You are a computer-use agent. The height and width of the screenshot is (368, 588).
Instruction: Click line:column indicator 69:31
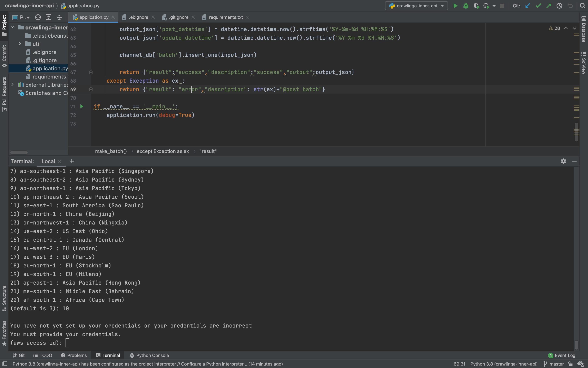[459, 364]
